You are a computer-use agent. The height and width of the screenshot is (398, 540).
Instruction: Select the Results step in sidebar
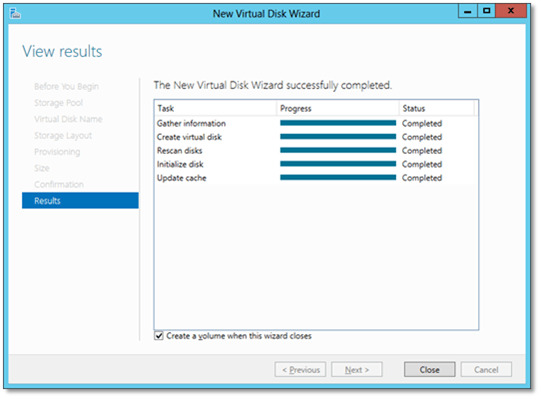(80, 200)
